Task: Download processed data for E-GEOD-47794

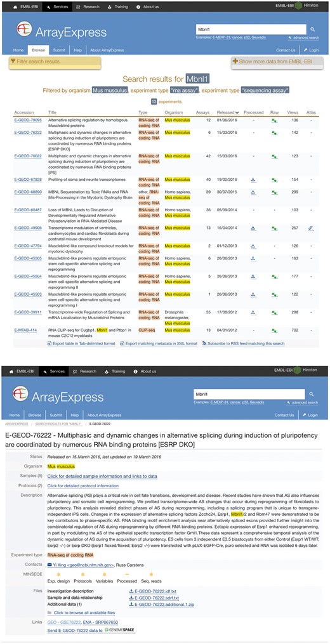Action: click(x=253, y=246)
